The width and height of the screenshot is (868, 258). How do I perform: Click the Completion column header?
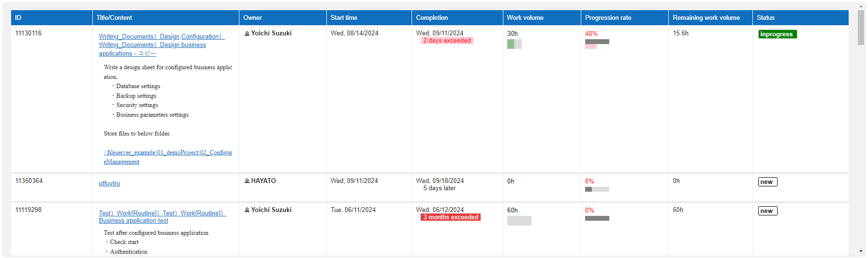tap(457, 17)
